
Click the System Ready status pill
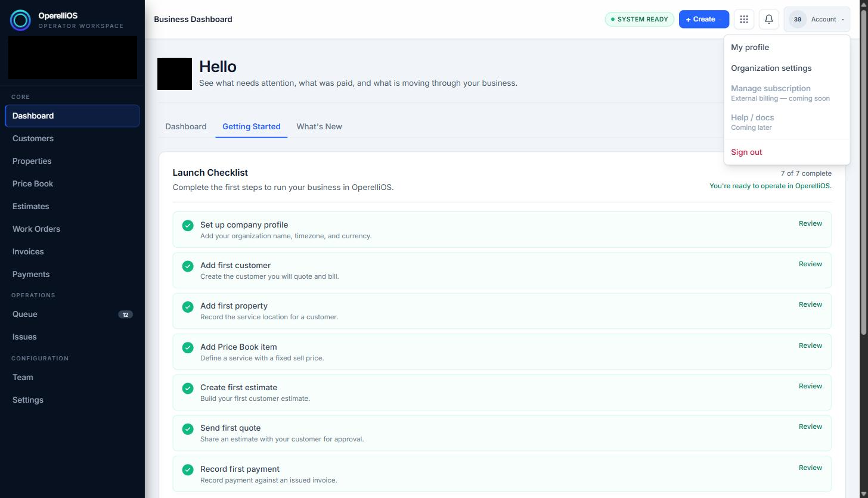(639, 19)
